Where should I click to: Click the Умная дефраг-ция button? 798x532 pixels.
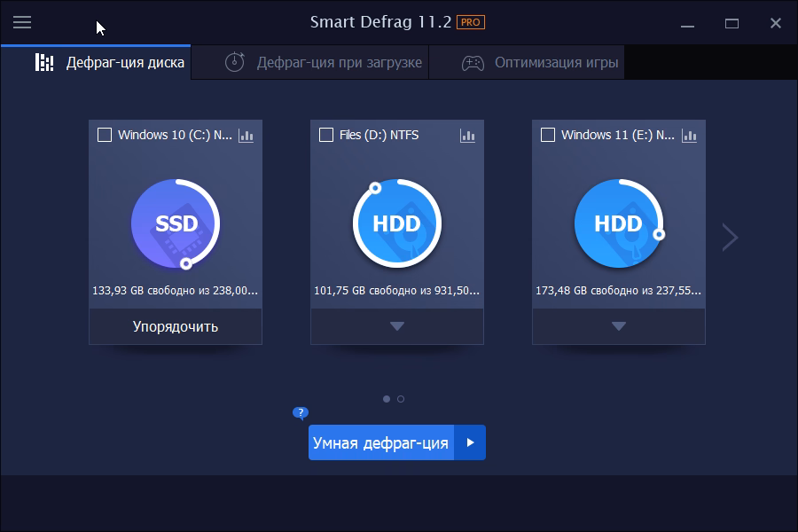coord(380,442)
